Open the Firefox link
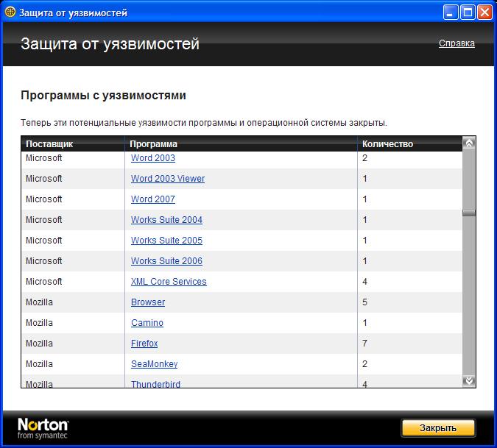 (144, 344)
